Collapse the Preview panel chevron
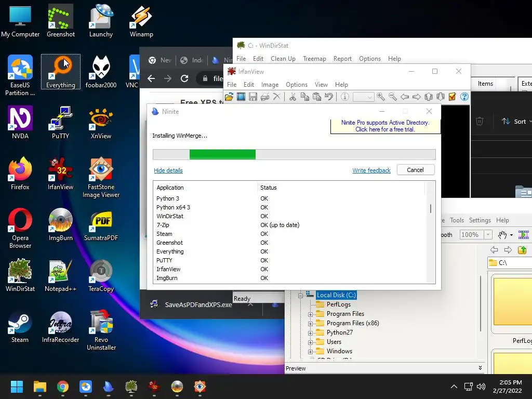This screenshot has width=532, height=399. 480,368
